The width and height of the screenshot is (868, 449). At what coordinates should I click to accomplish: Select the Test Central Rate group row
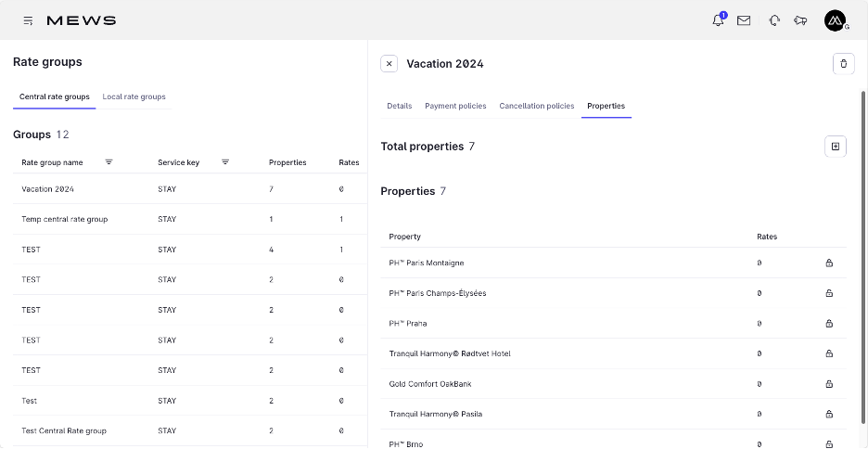(189, 430)
